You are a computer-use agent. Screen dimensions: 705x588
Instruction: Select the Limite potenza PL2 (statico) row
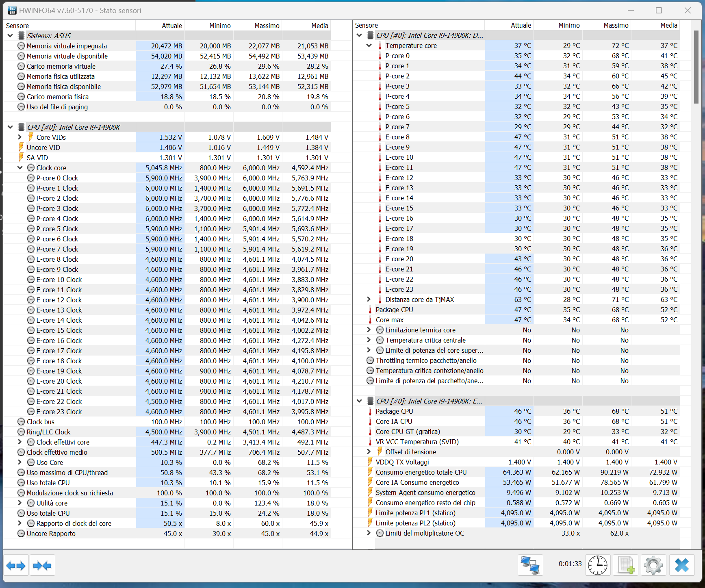516,523
